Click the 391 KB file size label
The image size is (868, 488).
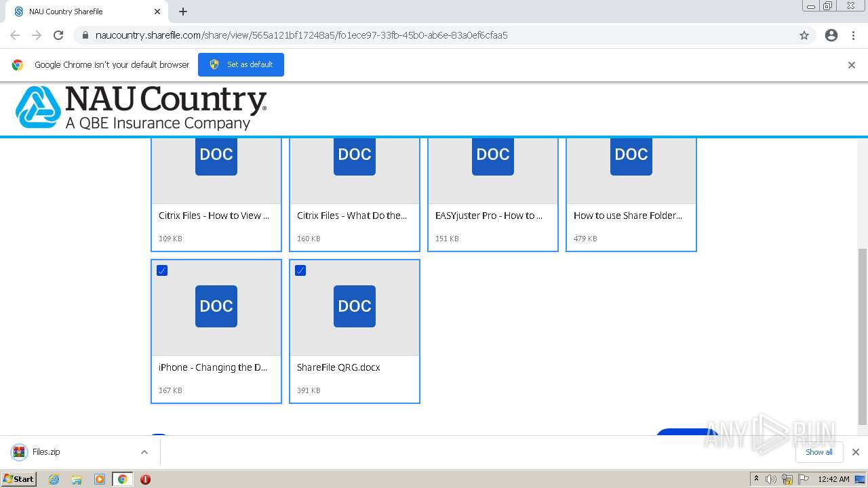point(309,390)
